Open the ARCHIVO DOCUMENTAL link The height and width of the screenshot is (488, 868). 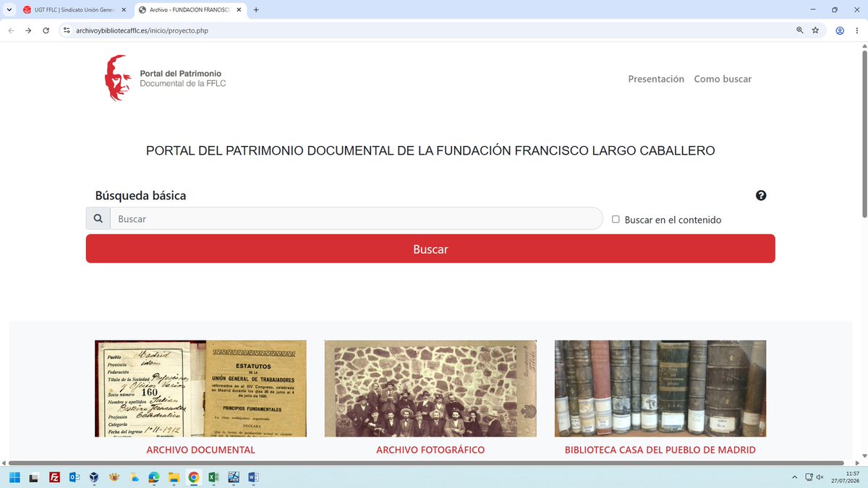point(200,450)
